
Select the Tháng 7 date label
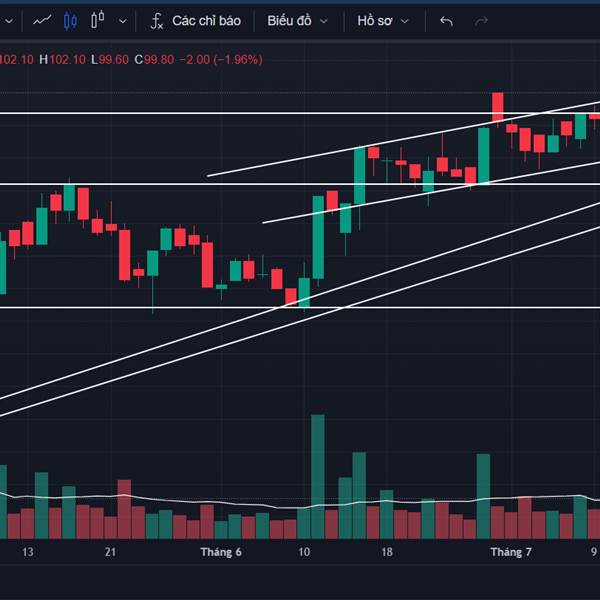[511, 552]
